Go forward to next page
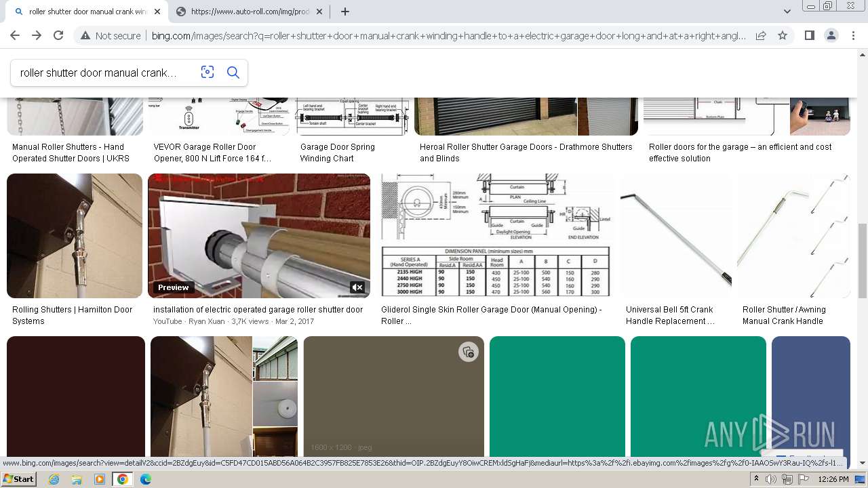 [x=37, y=36]
